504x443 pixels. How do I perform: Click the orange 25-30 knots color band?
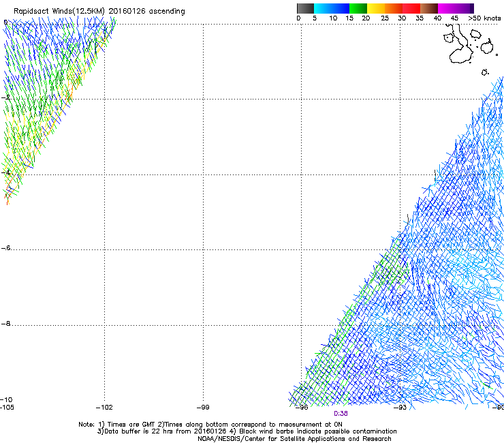coord(394,8)
